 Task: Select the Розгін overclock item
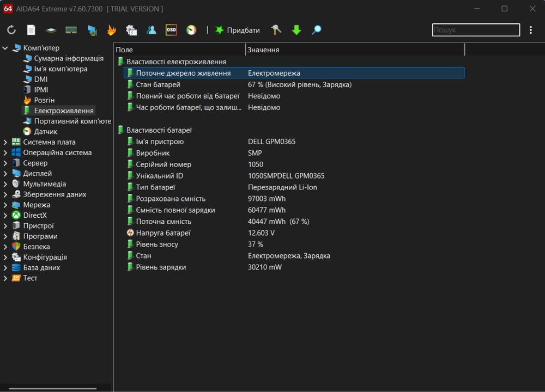tap(39, 100)
